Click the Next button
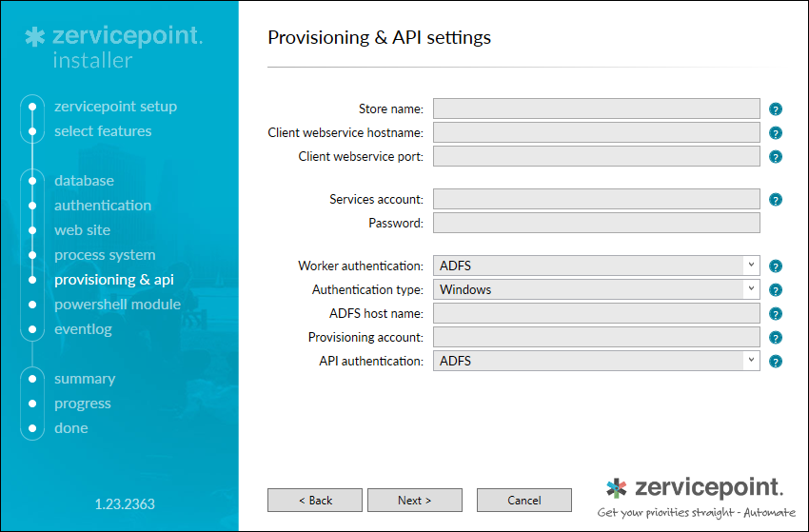Screen dimensions: 809x532 (415, 500)
